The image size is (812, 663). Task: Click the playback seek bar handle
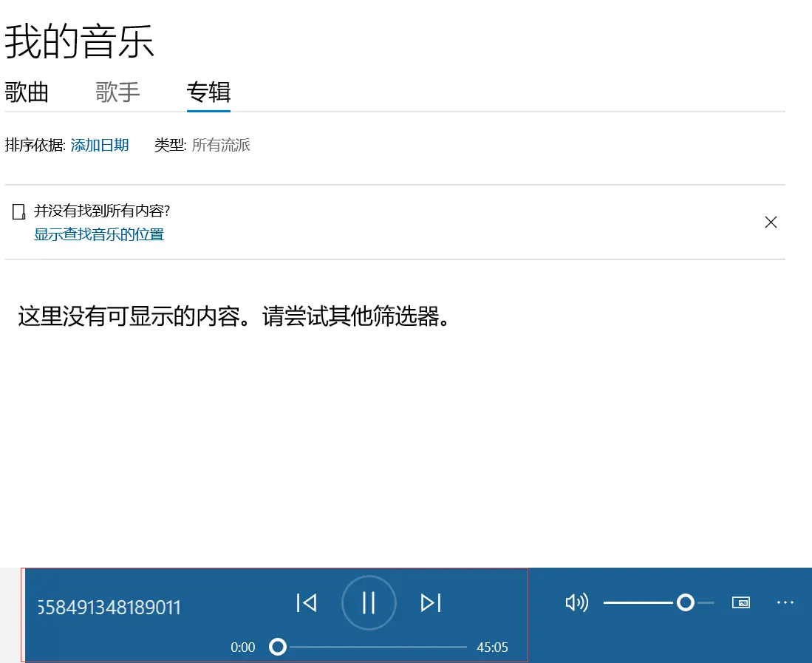pyautogui.click(x=278, y=647)
